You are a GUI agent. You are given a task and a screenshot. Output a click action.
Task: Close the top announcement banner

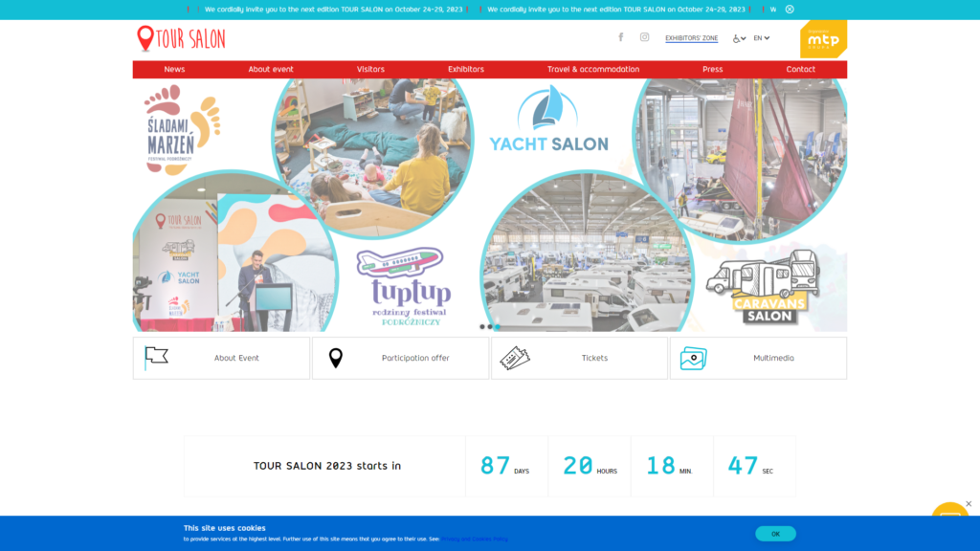(x=790, y=10)
